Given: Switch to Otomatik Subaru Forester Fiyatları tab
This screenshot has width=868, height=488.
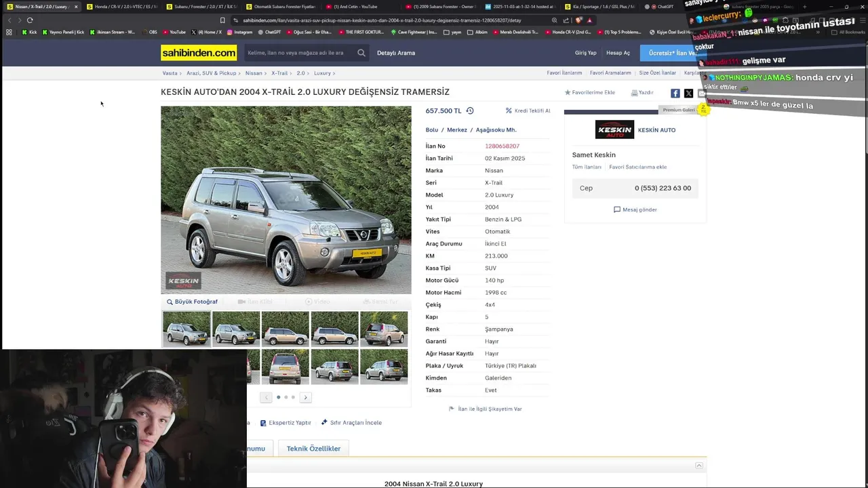Looking at the screenshot, I should point(281,7).
